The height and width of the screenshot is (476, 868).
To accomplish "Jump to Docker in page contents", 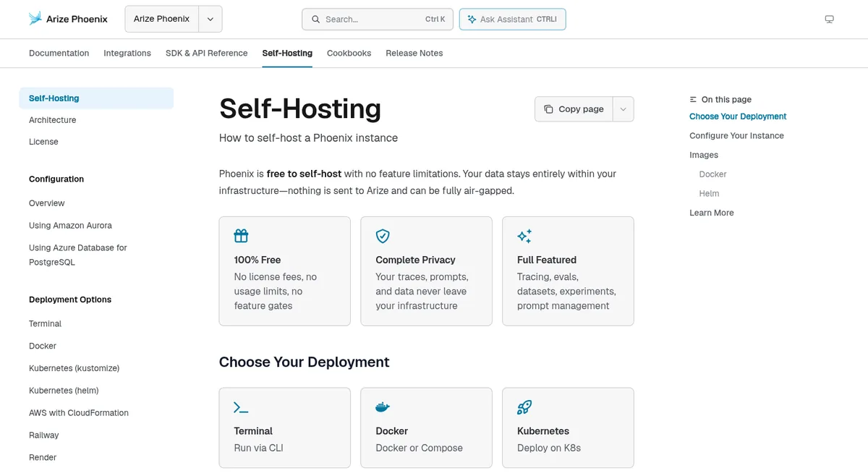I will pyautogui.click(x=712, y=174).
